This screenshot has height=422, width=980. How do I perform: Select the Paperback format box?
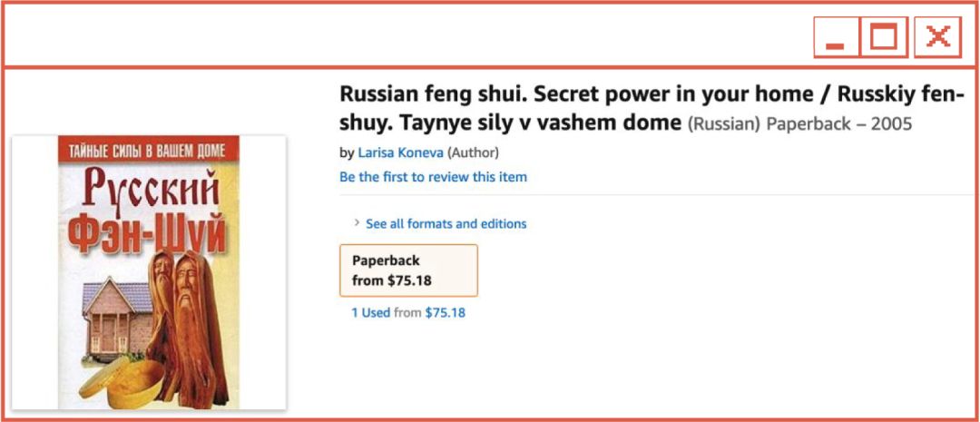[408, 270]
